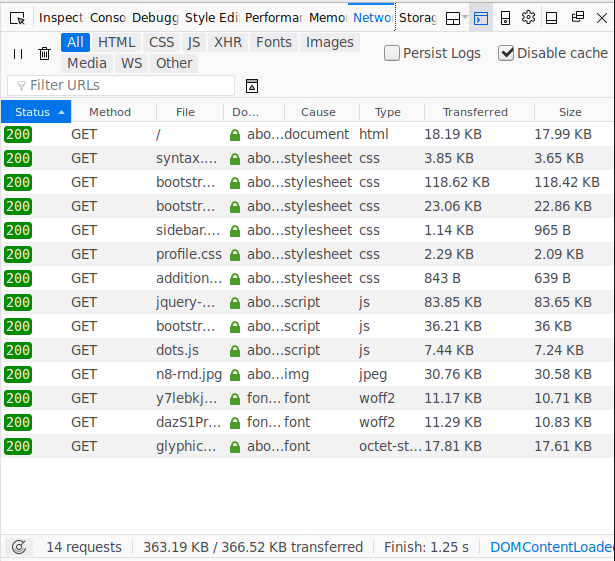Close the developer tools panel

(x=602, y=18)
